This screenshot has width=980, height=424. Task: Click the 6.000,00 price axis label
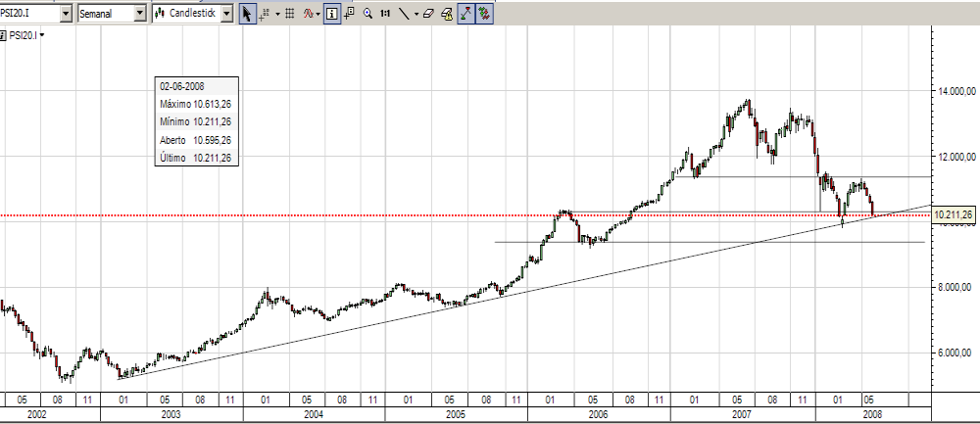pyautogui.click(x=956, y=353)
